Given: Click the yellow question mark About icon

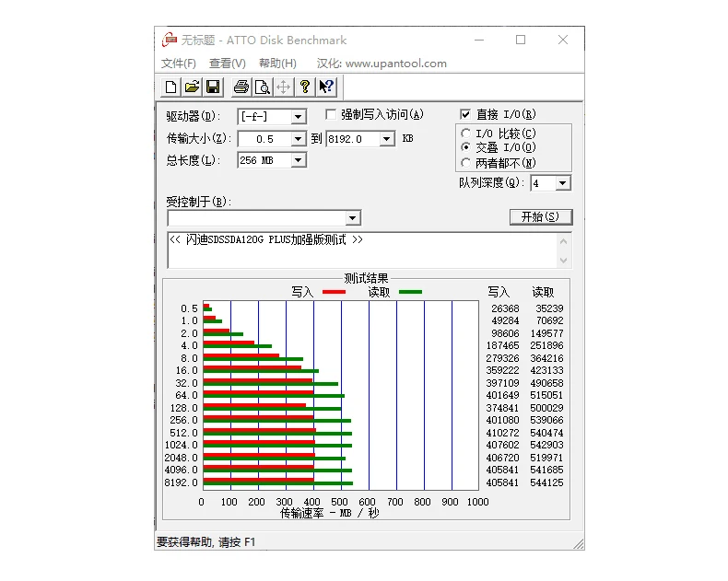Looking at the screenshot, I should (304, 87).
